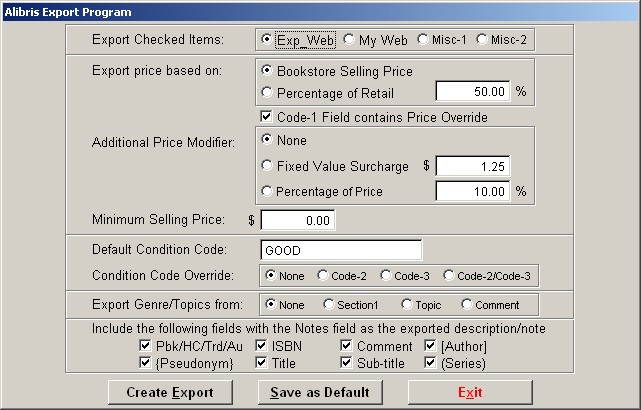Click the Percentage of Retail value field
The image size is (641, 410).
473,91
